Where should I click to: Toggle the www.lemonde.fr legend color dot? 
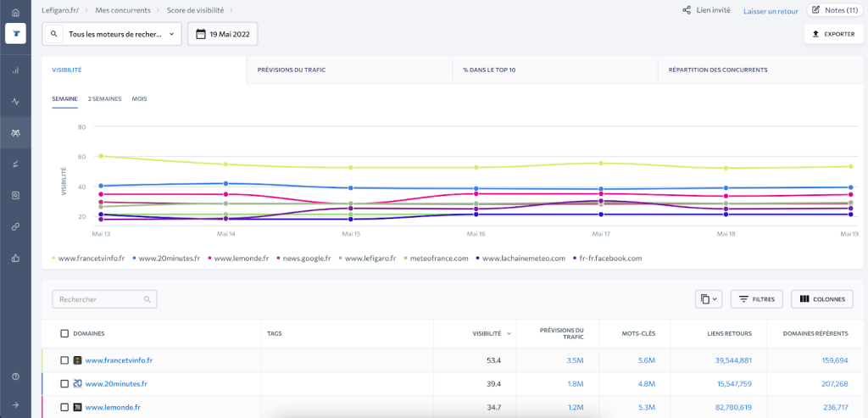pyautogui.click(x=210, y=258)
